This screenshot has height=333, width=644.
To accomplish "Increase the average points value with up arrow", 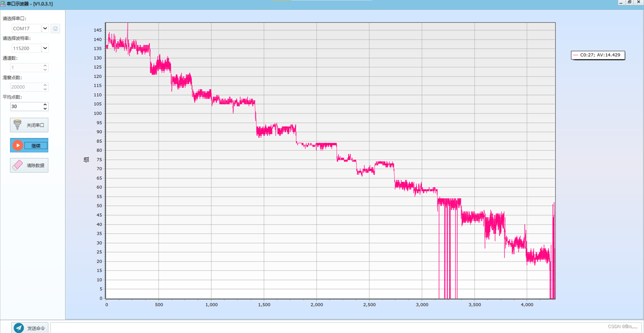I will tap(45, 105).
